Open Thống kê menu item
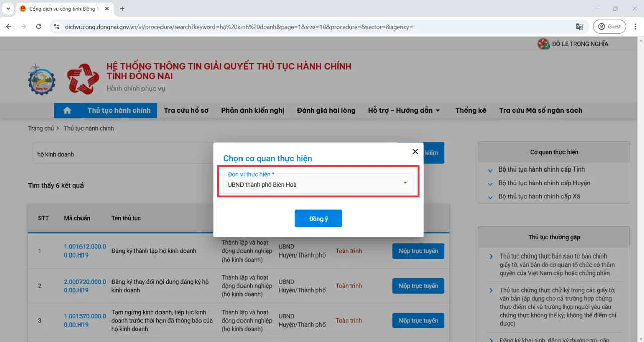Viewport: 644px width, 342px height. (470, 110)
